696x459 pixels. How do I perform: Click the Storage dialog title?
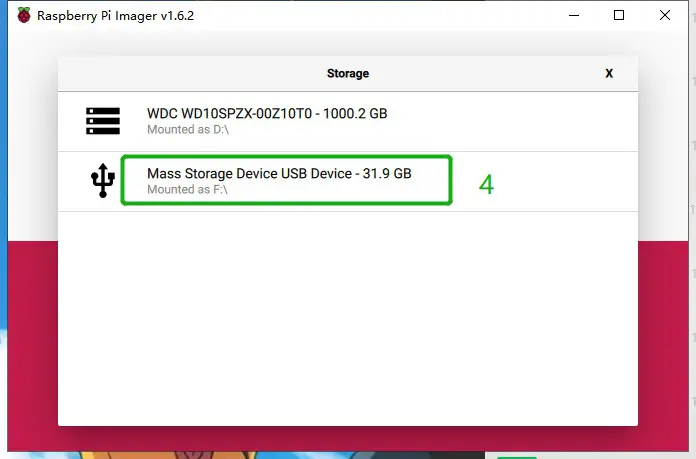(x=348, y=73)
